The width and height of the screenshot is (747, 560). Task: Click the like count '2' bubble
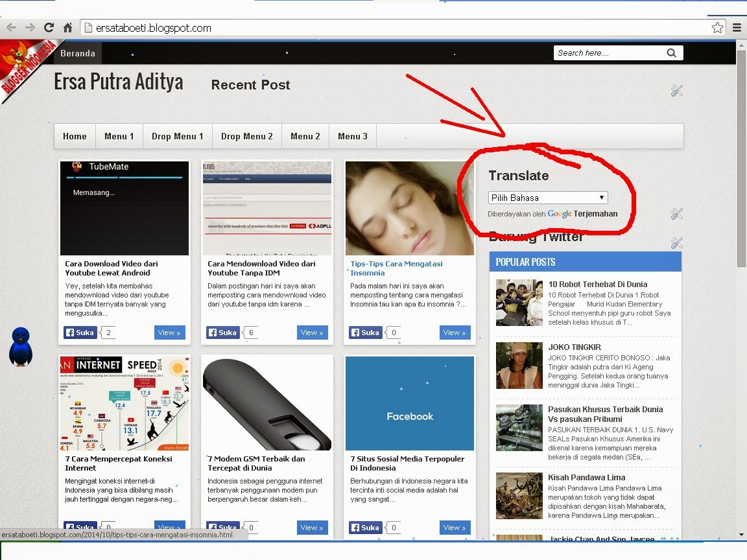[109, 332]
